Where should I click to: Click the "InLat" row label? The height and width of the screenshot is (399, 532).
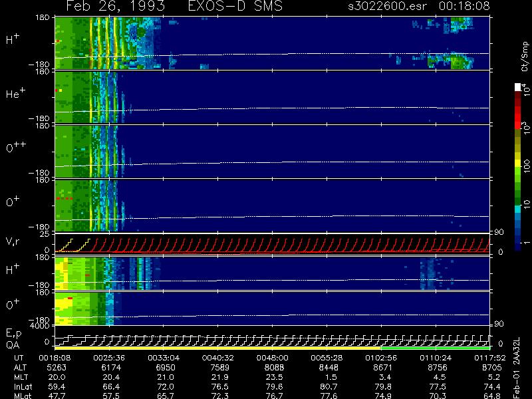click(23, 386)
